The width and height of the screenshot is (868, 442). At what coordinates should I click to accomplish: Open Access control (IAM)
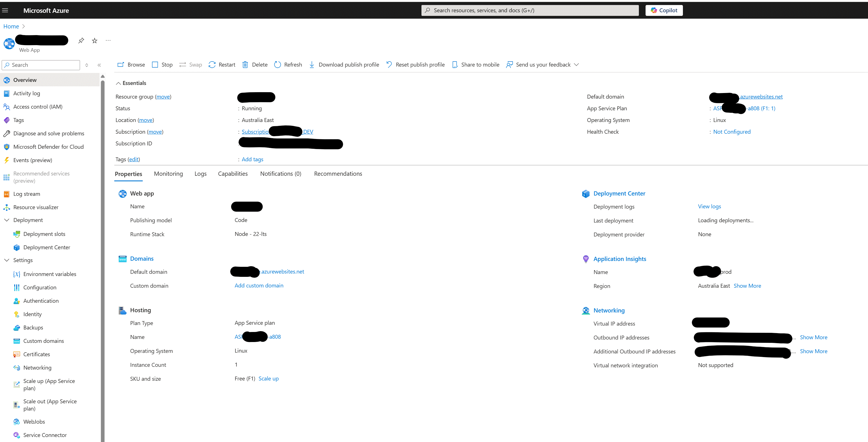coord(38,107)
